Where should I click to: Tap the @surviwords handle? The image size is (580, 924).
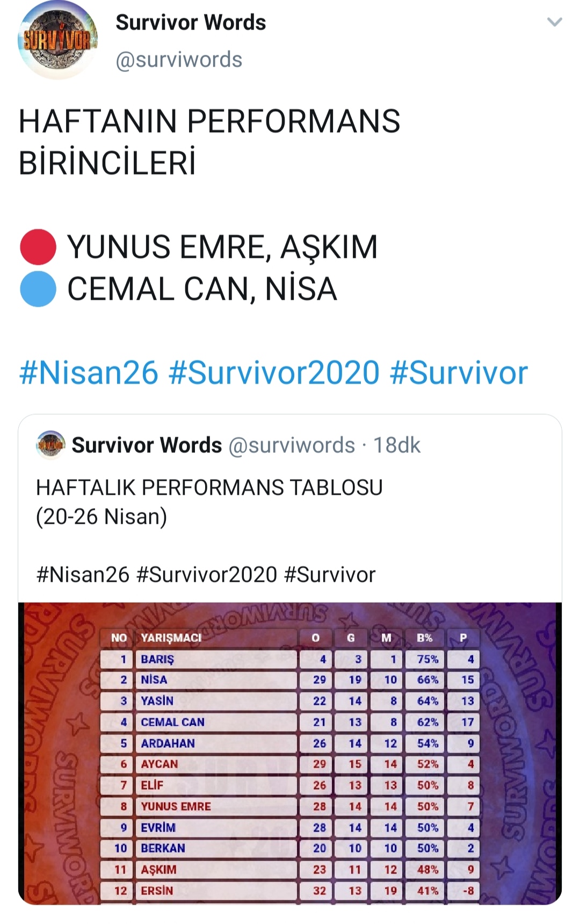179,60
